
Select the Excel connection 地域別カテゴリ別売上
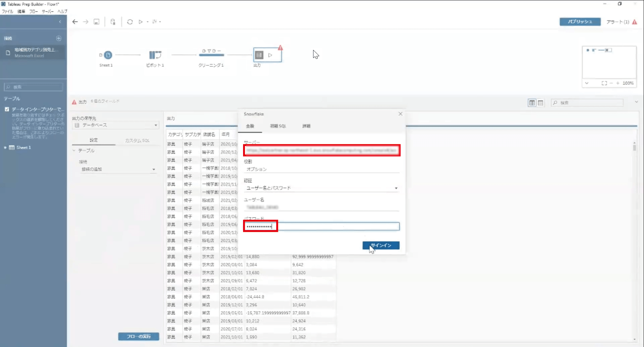tap(33, 53)
